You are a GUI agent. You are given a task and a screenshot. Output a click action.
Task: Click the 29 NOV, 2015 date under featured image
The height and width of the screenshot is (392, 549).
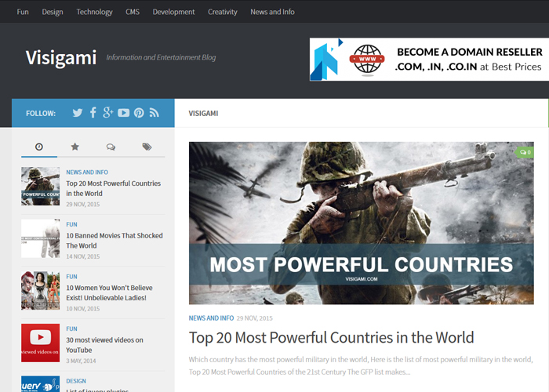click(255, 318)
